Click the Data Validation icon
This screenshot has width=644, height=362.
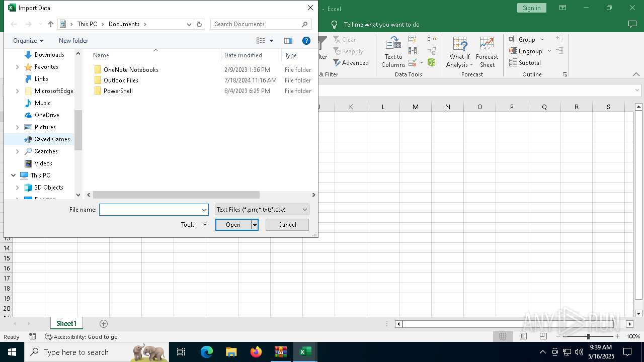coord(413,63)
